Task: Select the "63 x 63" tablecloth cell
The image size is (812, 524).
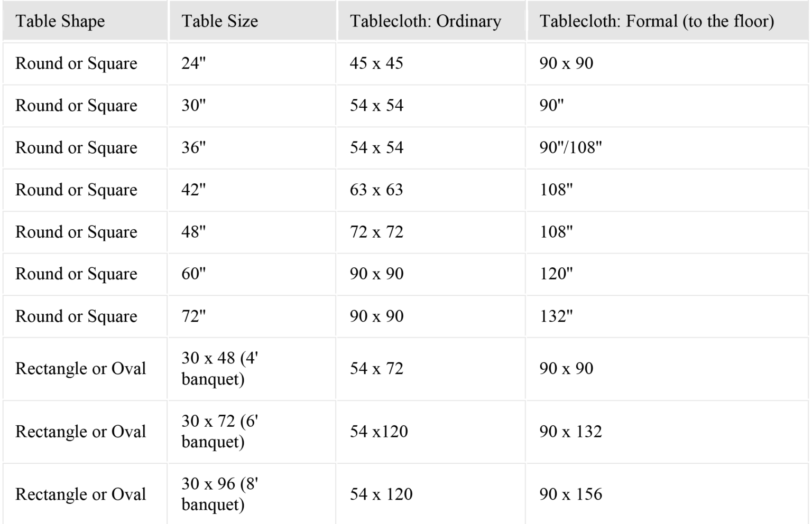Action: [x=376, y=190]
